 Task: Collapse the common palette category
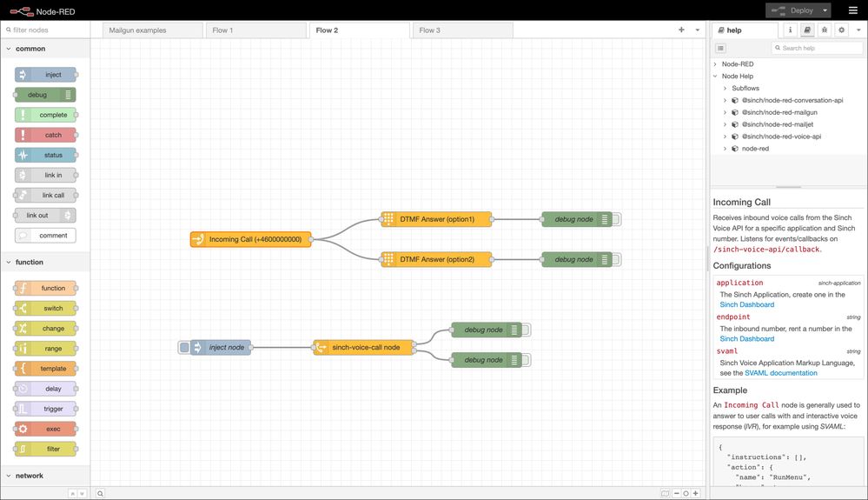[45, 49]
